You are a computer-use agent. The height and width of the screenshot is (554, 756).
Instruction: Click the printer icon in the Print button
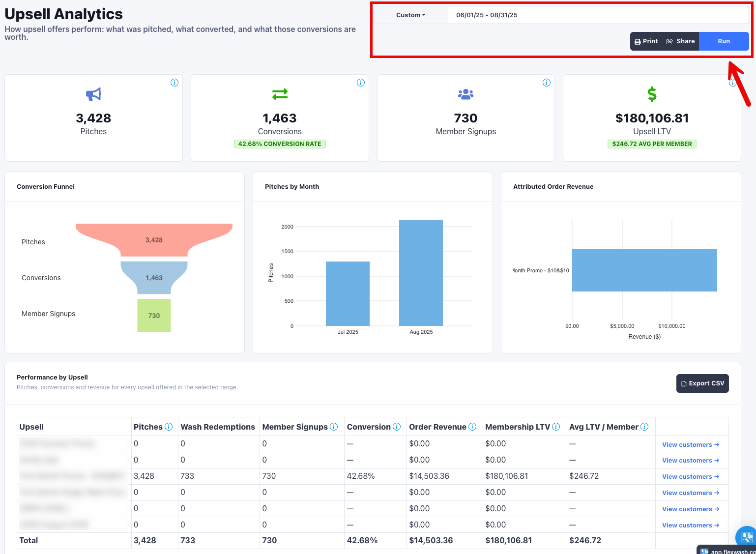(638, 42)
